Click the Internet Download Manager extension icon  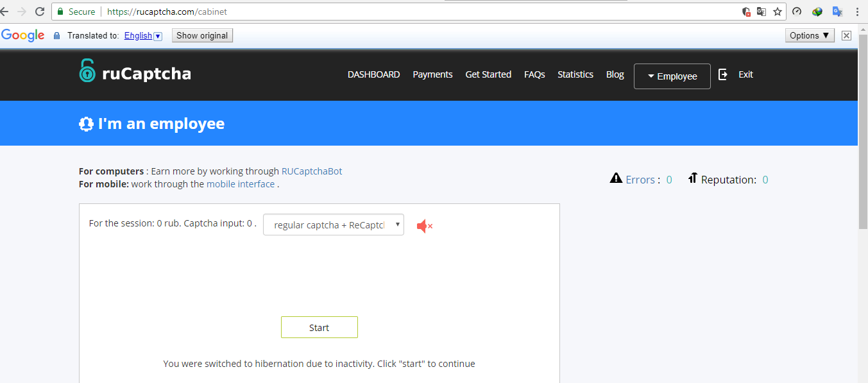817,12
